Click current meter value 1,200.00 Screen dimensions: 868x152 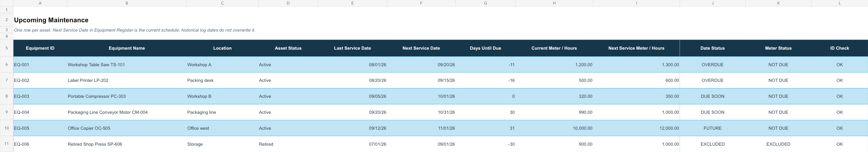point(554,65)
